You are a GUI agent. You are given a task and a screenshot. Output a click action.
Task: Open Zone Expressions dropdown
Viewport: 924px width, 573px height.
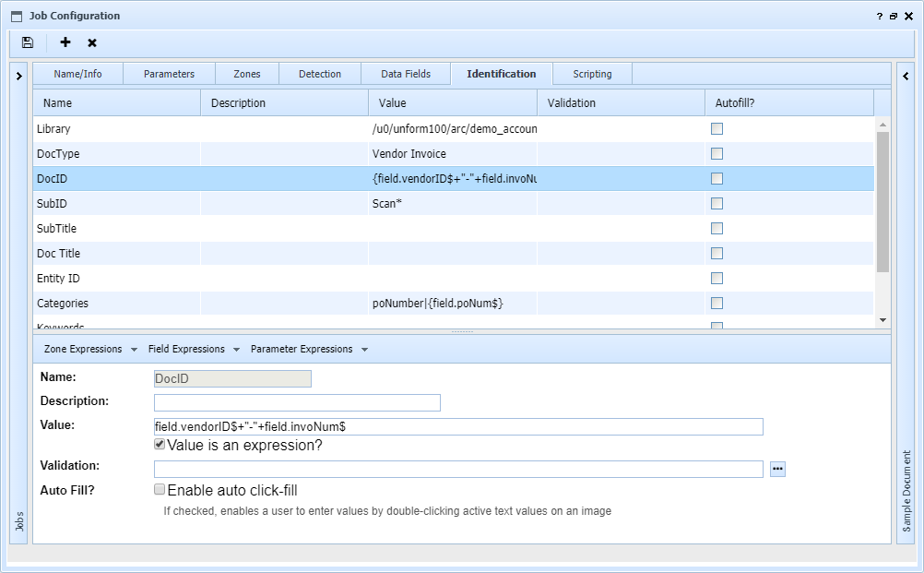click(x=90, y=349)
